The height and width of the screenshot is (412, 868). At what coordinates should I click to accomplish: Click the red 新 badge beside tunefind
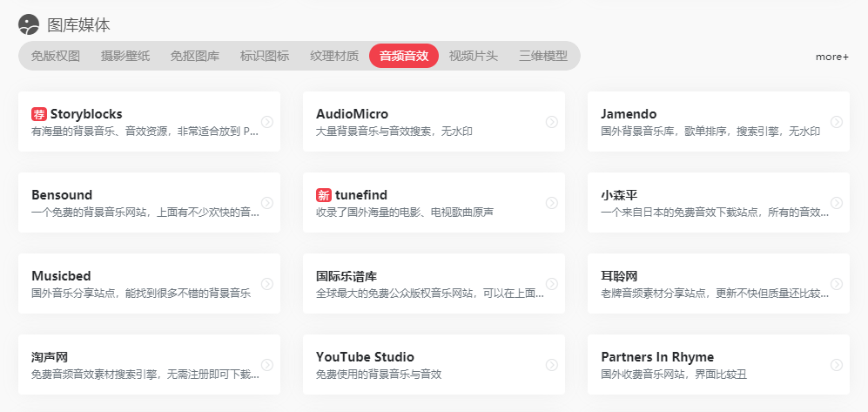pos(323,195)
